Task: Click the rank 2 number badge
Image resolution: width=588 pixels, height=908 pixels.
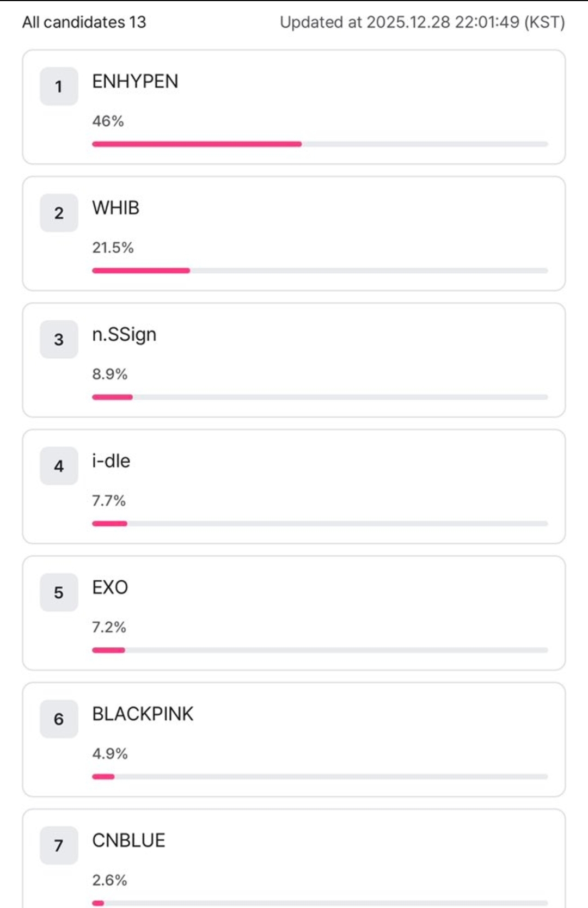Action: click(x=59, y=213)
